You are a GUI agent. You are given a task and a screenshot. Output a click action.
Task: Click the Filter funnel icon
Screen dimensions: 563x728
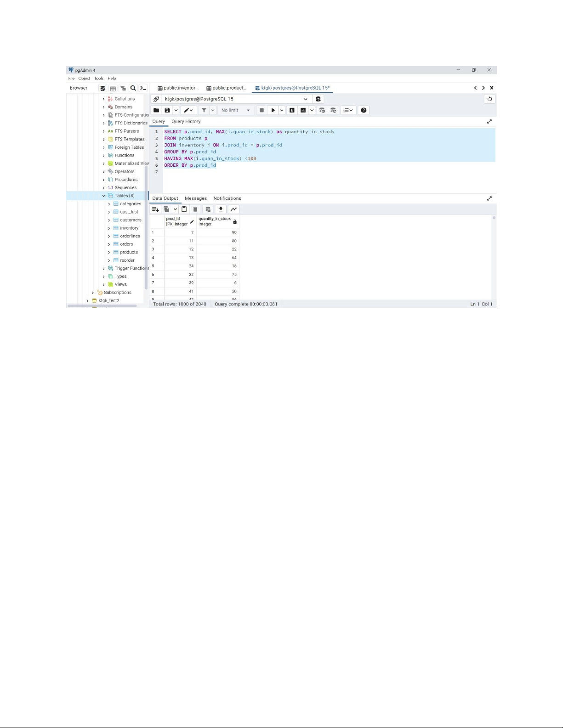pos(204,110)
